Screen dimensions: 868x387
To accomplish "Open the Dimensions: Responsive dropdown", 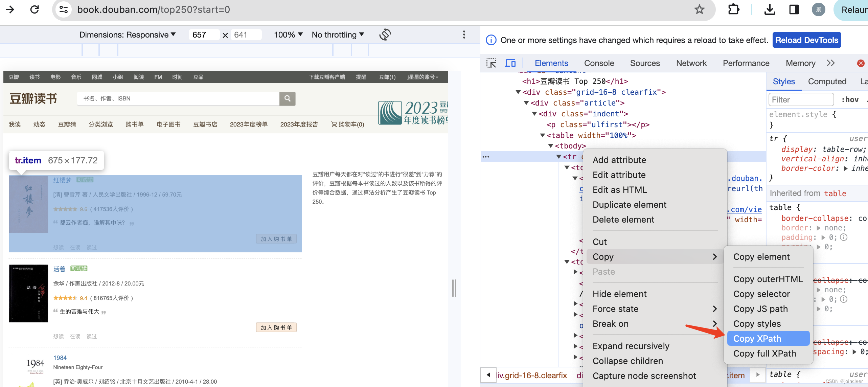I will coord(128,35).
